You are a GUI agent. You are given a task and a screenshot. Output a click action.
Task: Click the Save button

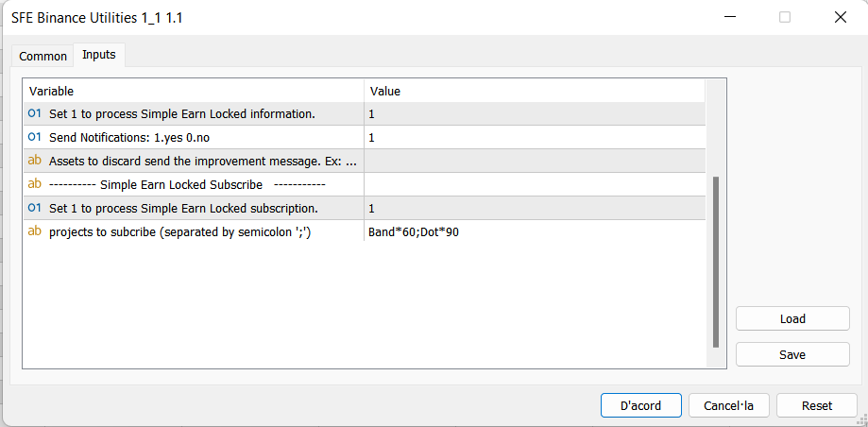(x=792, y=354)
